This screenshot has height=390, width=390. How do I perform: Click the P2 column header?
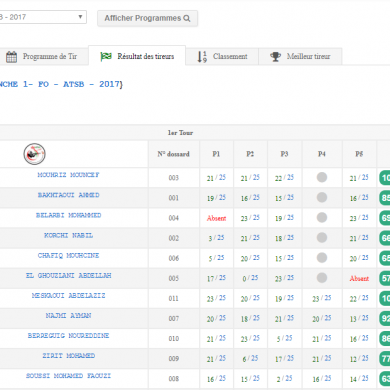pyautogui.click(x=250, y=154)
